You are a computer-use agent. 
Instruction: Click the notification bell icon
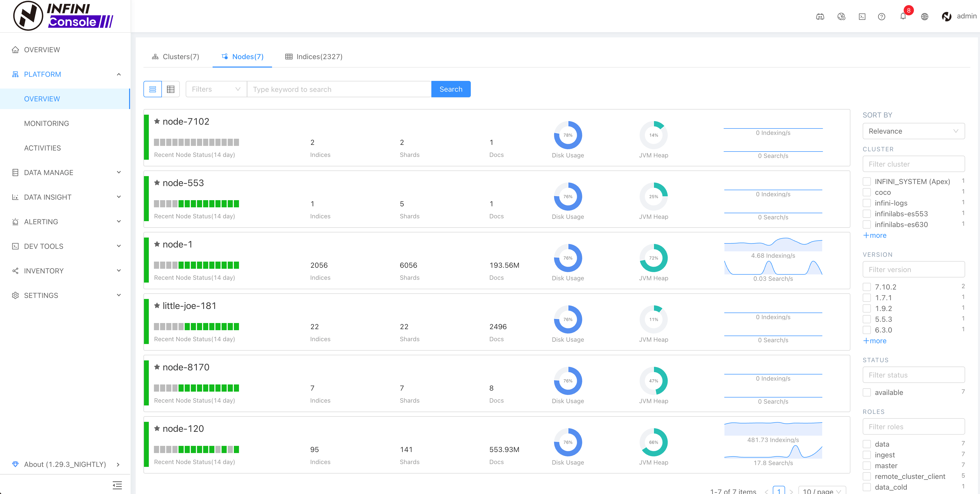903,16
